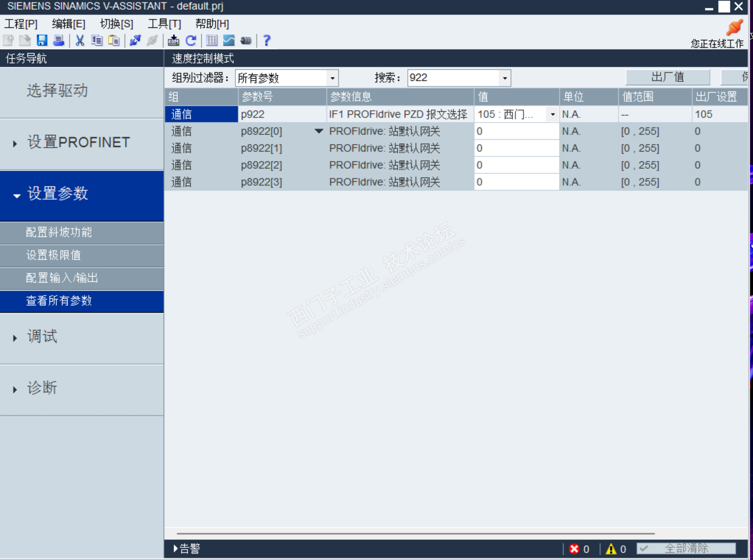This screenshot has width=753, height=560.
Task: Open help with the question mark icon
Action: tap(267, 40)
